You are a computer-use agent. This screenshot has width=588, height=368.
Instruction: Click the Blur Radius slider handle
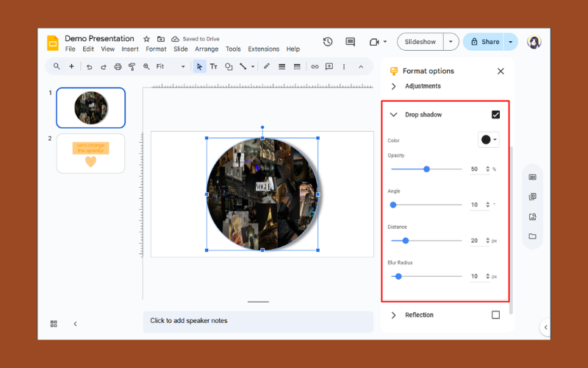[398, 277]
